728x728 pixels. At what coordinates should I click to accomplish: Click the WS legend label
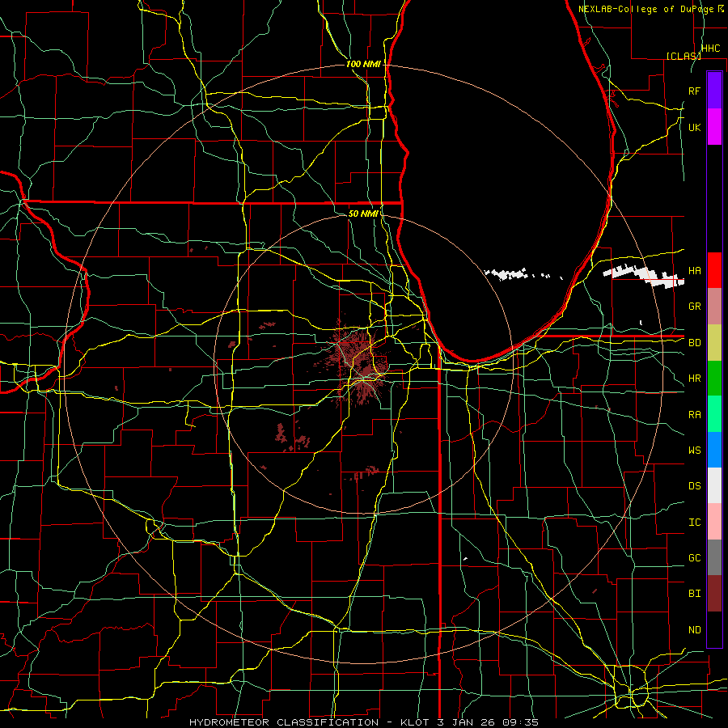[x=694, y=451]
